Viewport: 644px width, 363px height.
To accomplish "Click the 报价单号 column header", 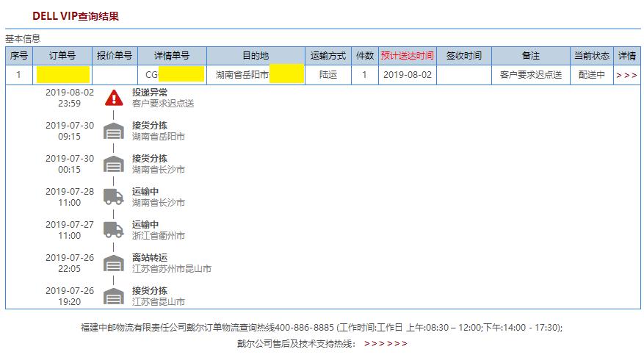I will coord(115,56).
